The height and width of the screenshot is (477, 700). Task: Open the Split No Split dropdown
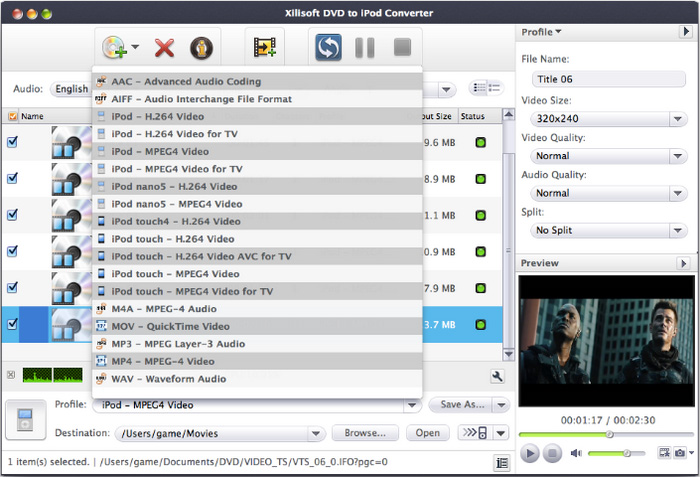(x=609, y=230)
